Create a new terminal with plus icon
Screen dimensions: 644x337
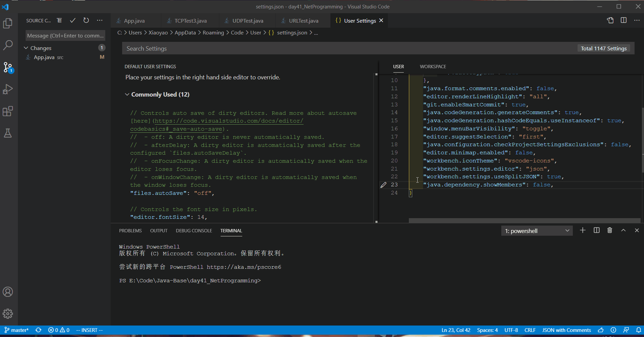[x=583, y=230]
